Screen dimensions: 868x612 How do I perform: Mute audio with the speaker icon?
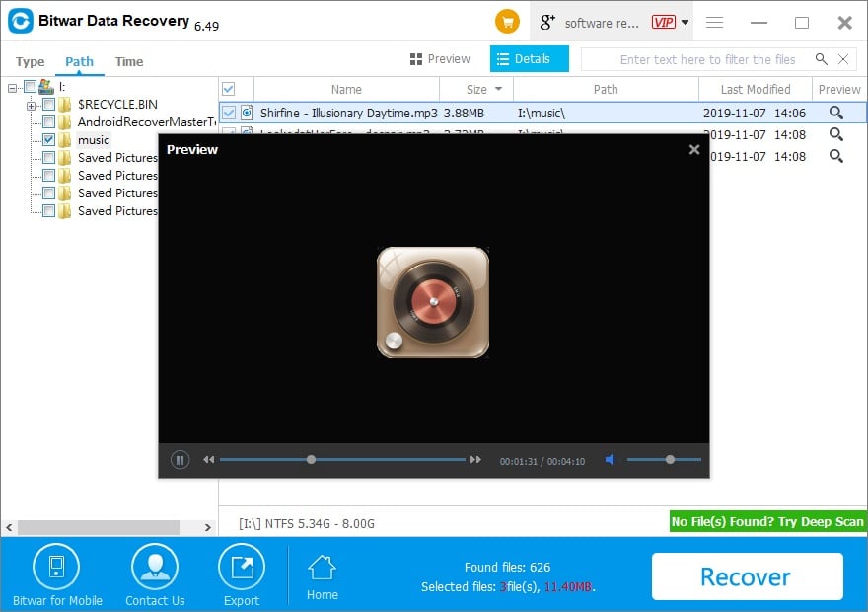[x=610, y=460]
